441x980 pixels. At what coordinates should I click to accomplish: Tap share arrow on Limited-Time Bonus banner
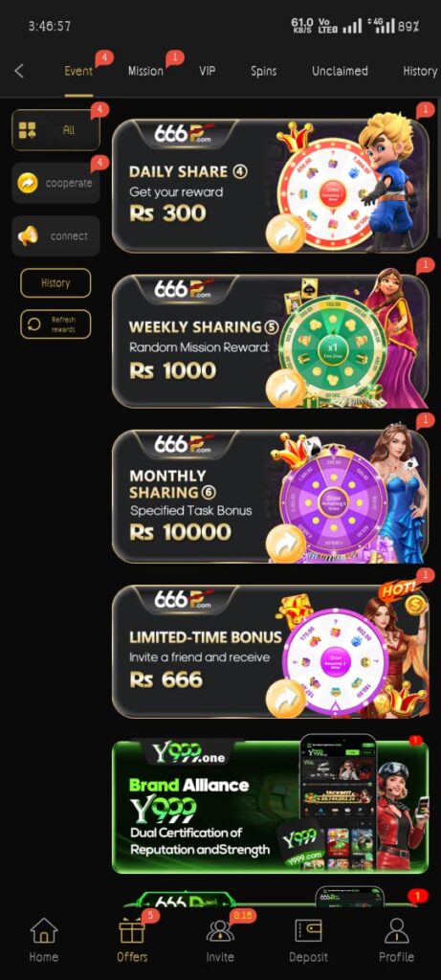(285, 699)
